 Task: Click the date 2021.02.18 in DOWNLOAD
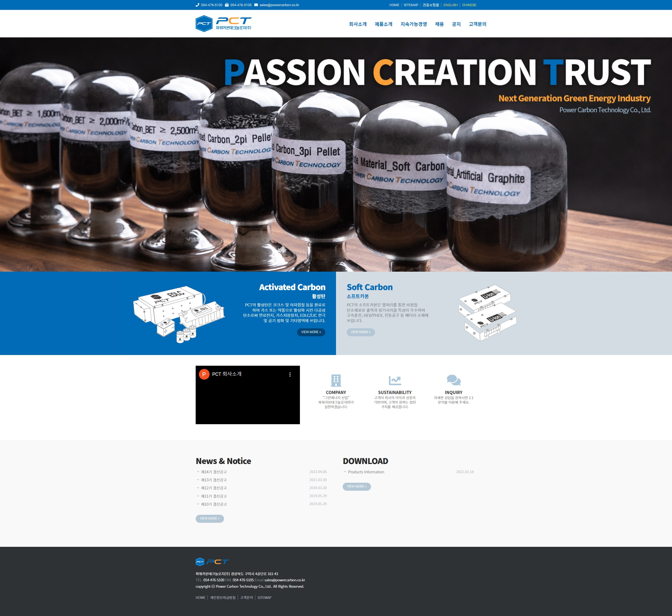pyautogui.click(x=465, y=472)
